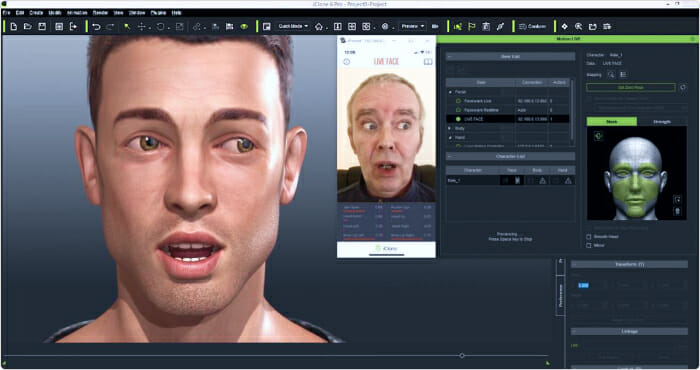Click the Export toolbar icon
The image size is (700, 370).
pyautogui.click(x=73, y=27)
